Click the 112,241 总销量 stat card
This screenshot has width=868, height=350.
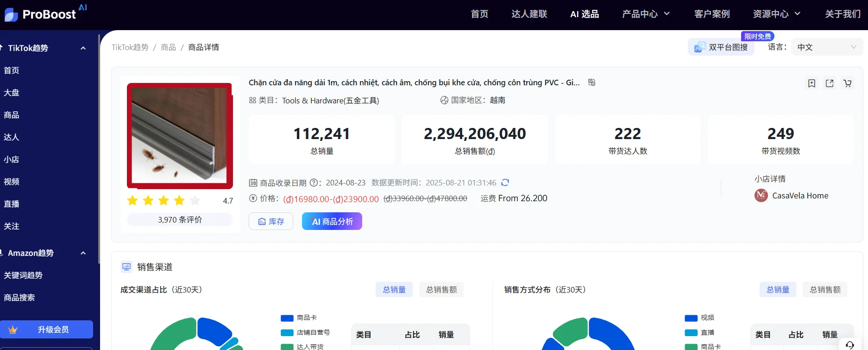(322, 140)
